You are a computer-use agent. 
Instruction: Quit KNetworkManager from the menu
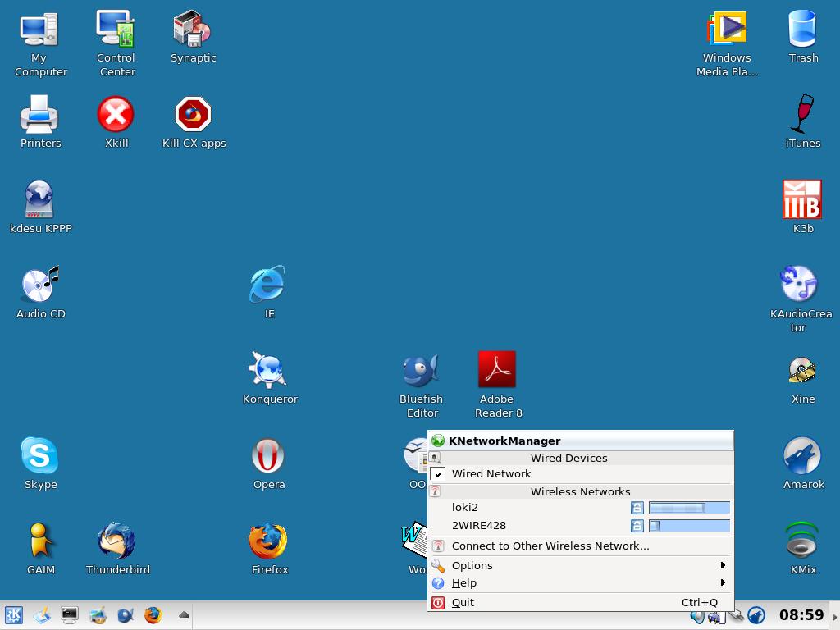coord(581,603)
